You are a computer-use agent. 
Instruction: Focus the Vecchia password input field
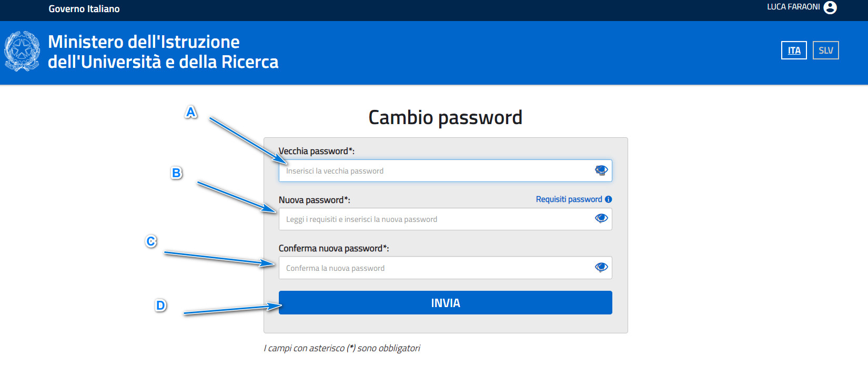pos(445,171)
